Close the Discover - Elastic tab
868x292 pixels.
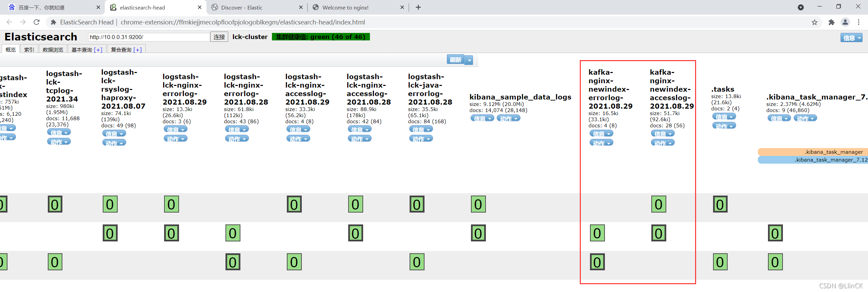[301, 7]
